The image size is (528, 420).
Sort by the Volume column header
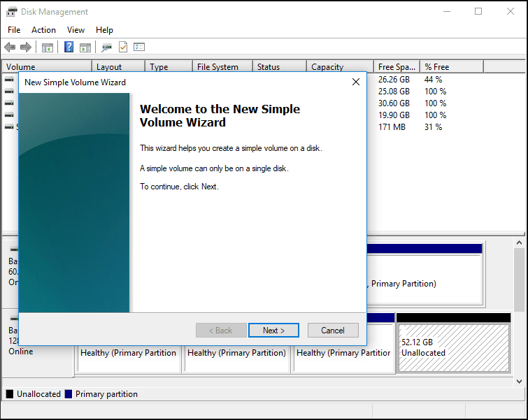coord(47,66)
